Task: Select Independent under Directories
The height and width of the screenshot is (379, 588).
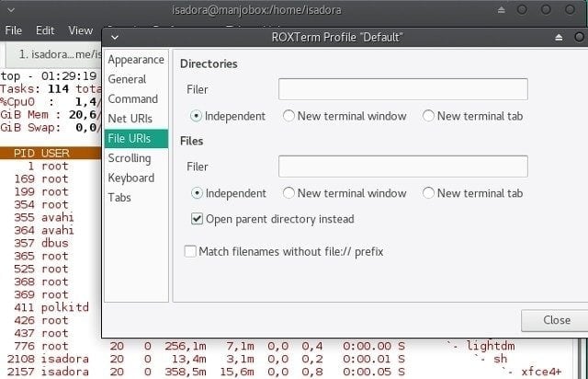Action: [x=228, y=116]
